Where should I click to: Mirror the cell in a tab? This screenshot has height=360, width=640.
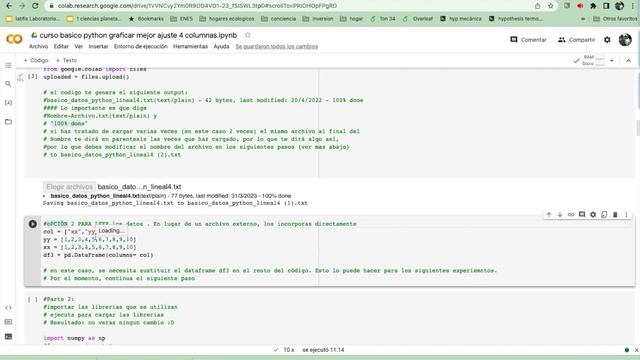click(604, 215)
